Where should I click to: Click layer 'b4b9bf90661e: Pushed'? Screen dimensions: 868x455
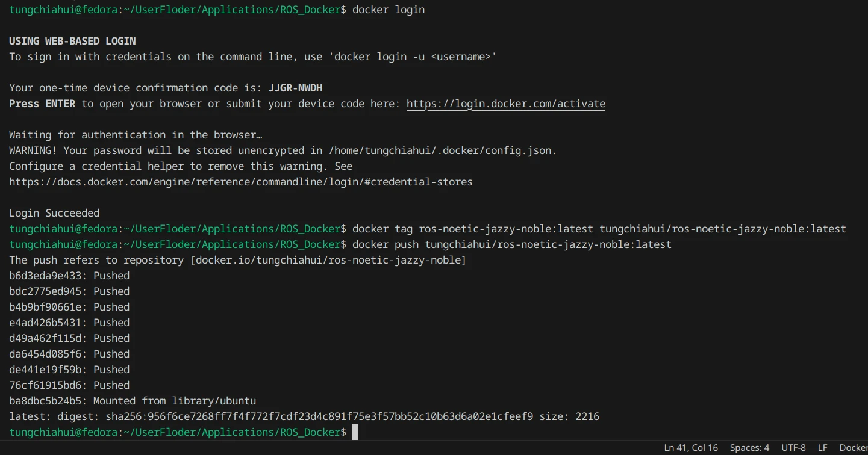[x=69, y=307]
